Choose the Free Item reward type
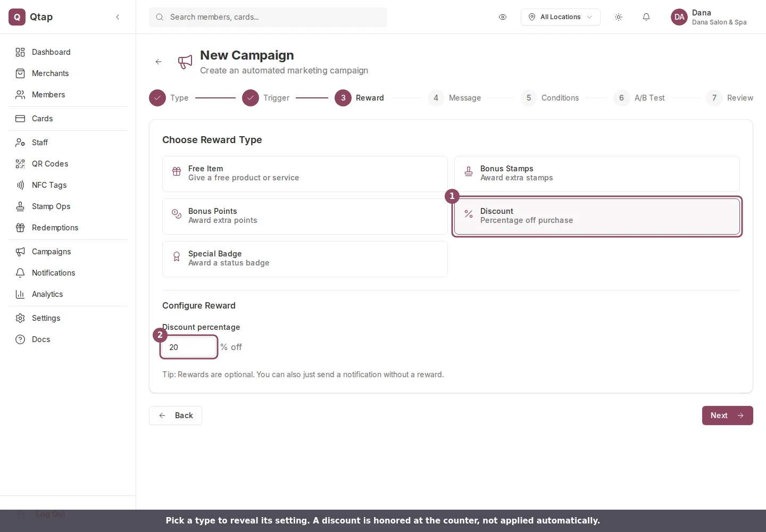The image size is (766, 532). 305,174
